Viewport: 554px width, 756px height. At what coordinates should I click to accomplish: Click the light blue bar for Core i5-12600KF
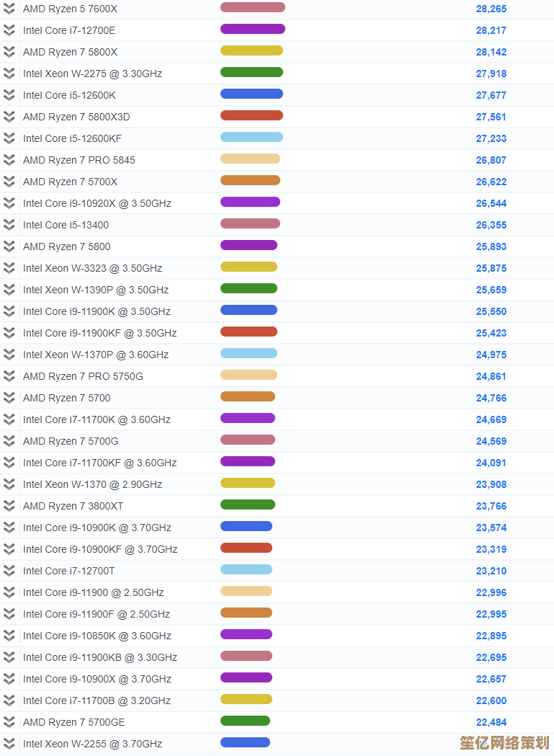251,137
